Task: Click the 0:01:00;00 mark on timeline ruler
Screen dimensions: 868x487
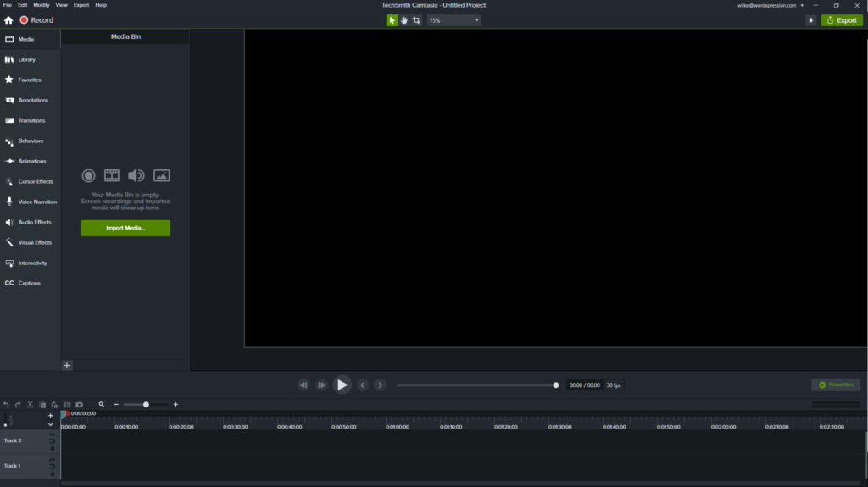Action: click(x=398, y=427)
